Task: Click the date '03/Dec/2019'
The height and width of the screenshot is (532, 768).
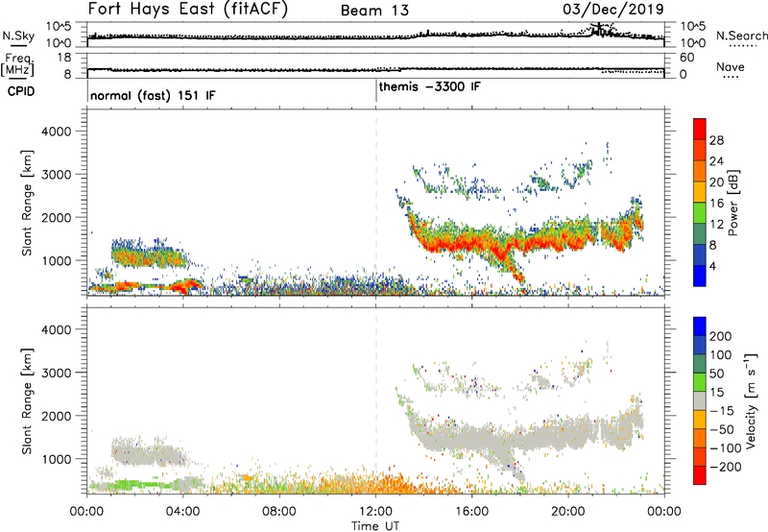Action: 613,9
